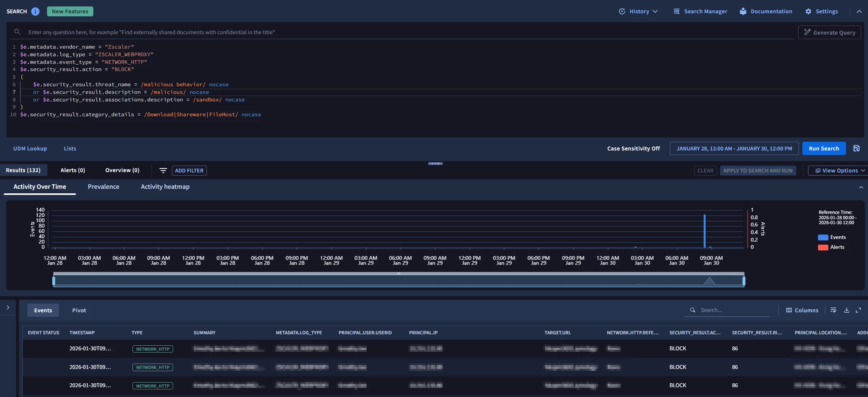Click the expand table fullscreen icon
Screen dimensions: 868x397
pyautogui.click(x=858, y=310)
